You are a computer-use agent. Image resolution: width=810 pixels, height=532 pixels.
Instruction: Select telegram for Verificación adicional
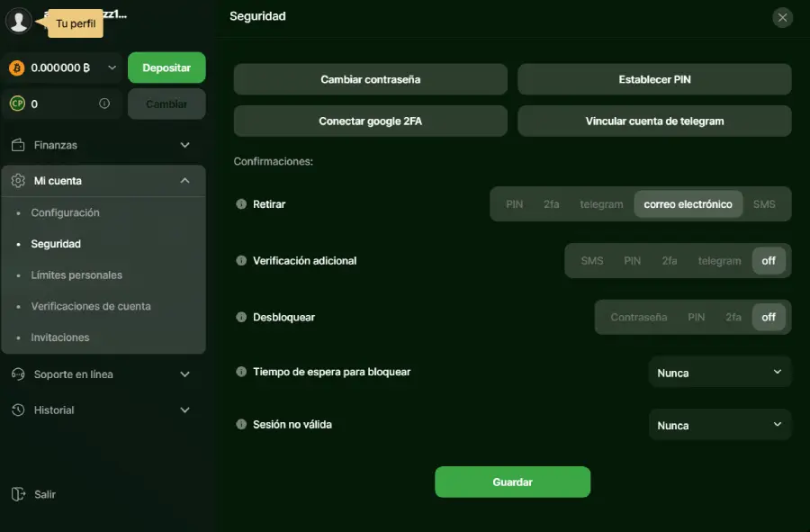(x=720, y=261)
